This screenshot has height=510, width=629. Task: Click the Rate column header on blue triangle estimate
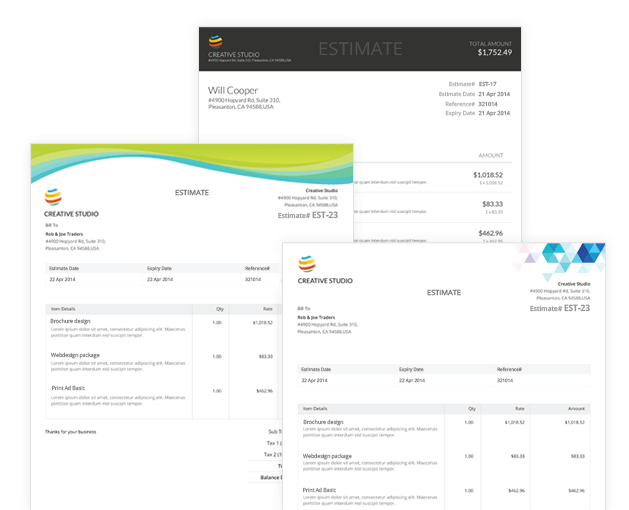[520, 408]
